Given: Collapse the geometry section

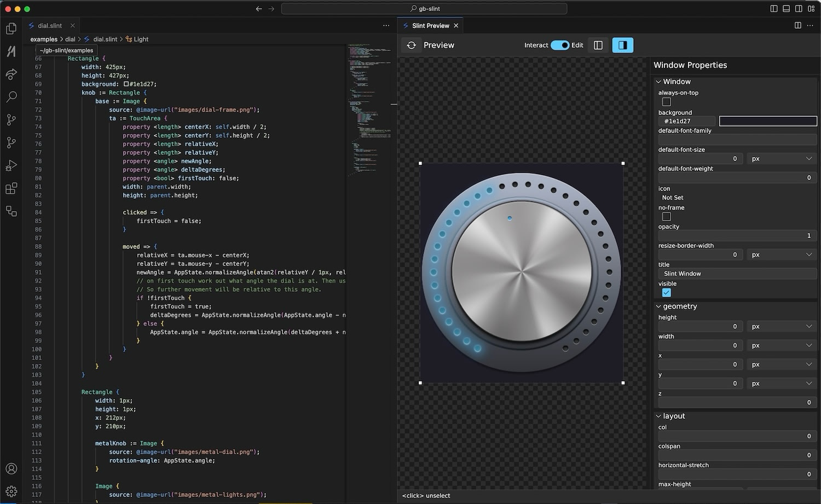Looking at the screenshot, I should tap(658, 306).
